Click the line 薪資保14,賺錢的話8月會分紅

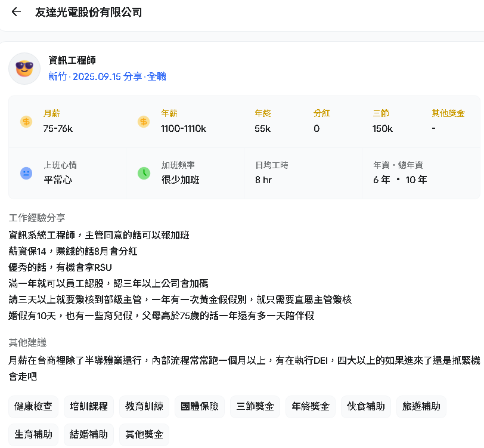[73, 251]
